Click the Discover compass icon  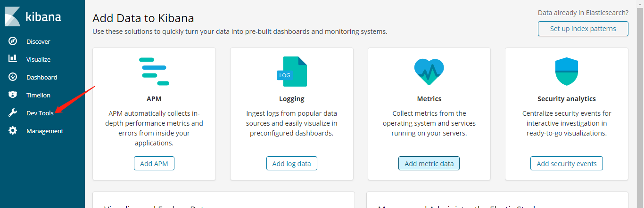pyautogui.click(x=13, y=41)
